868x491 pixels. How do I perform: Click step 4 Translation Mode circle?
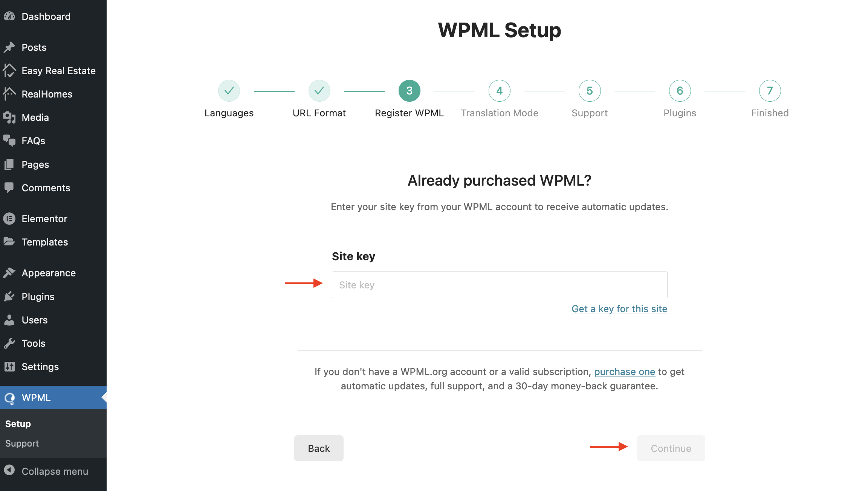(x=499, y=91)
